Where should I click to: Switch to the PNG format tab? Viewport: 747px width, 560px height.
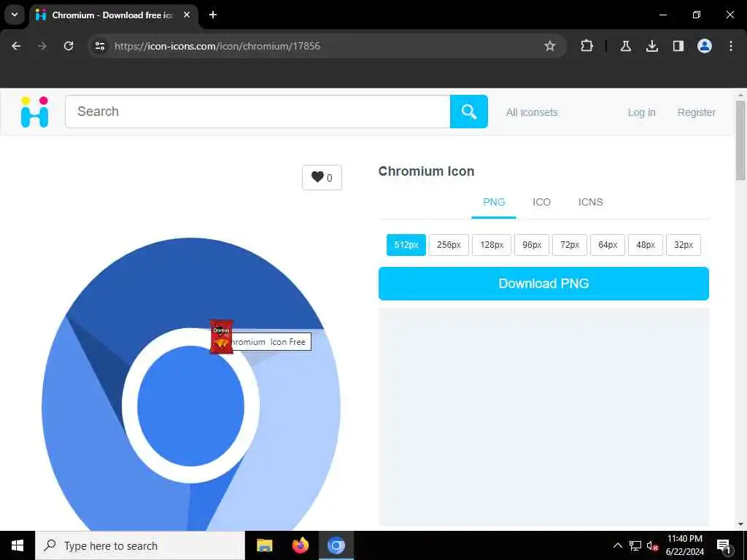pos(494,202)
